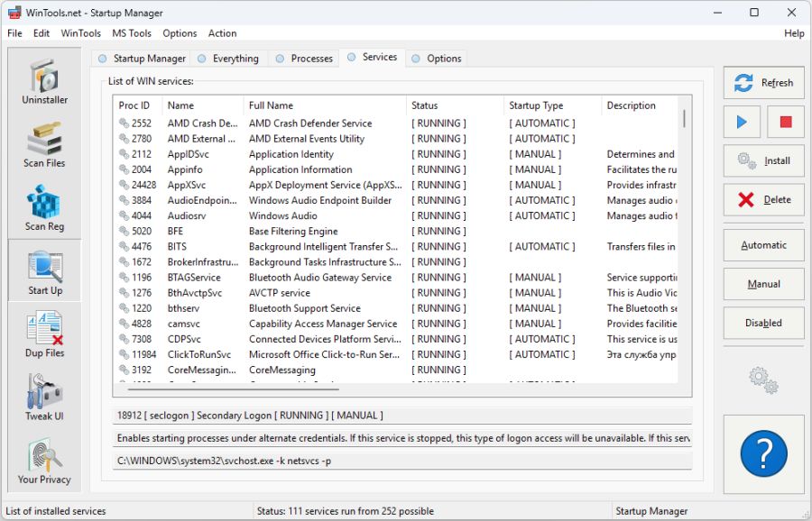This screenshot has height=521, width=812.
Task: Launch the Tweak UI tool
Action: pos(43,395)
